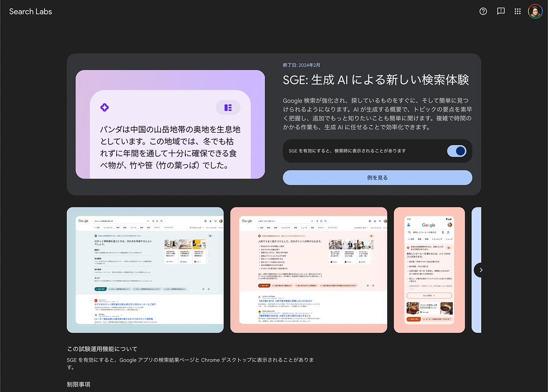This screenshot has height=392, width=548.
Task: Click the purple panda SGE preview card
Action: coord(170,124)
